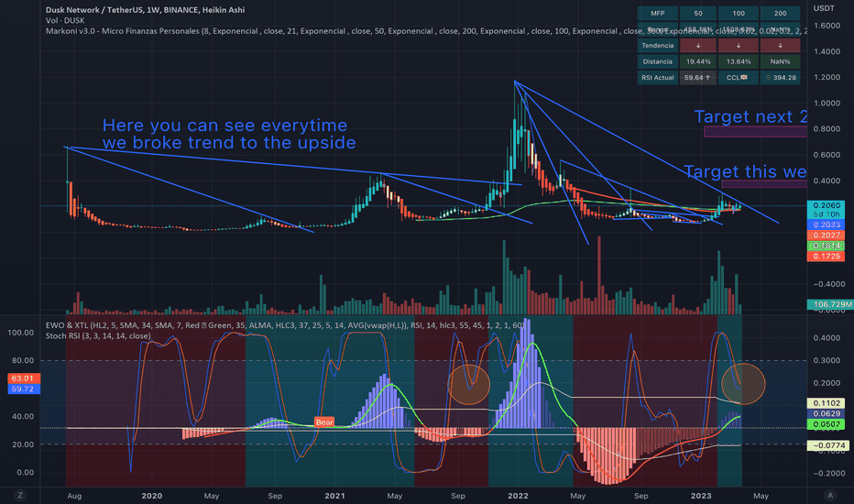Click the Tendencia row label

657,45
